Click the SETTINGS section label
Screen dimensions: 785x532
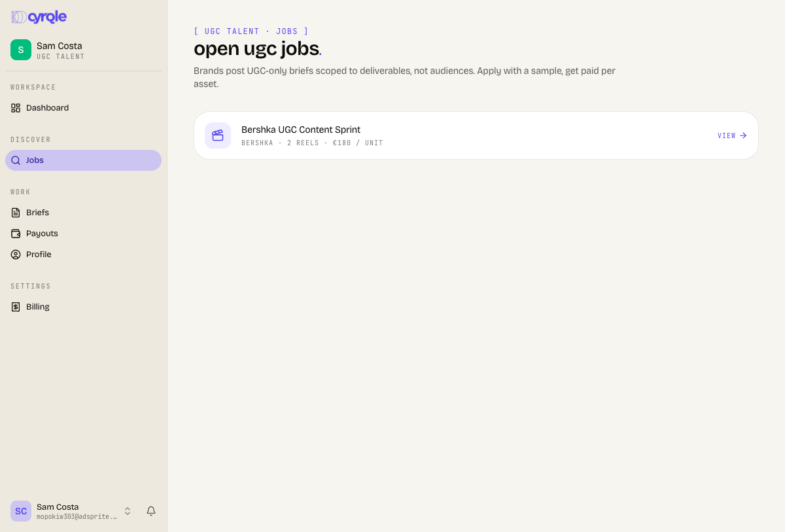[x=31, y=286]
